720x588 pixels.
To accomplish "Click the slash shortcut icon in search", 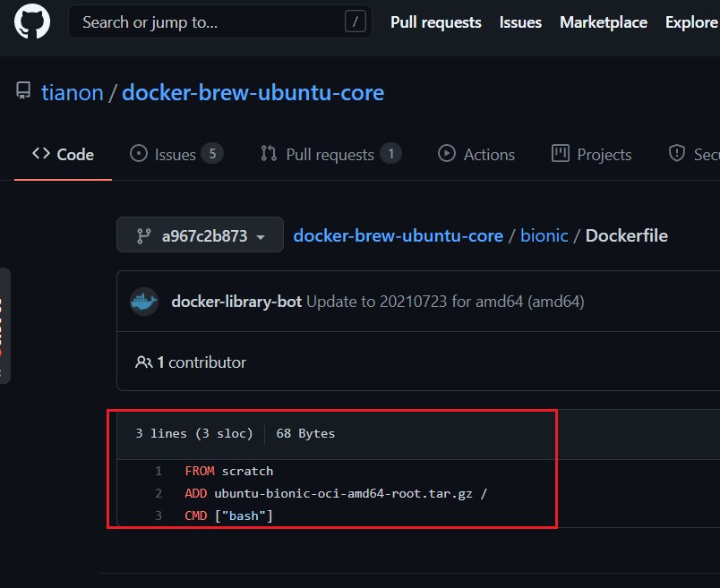I will coord(355,22).
